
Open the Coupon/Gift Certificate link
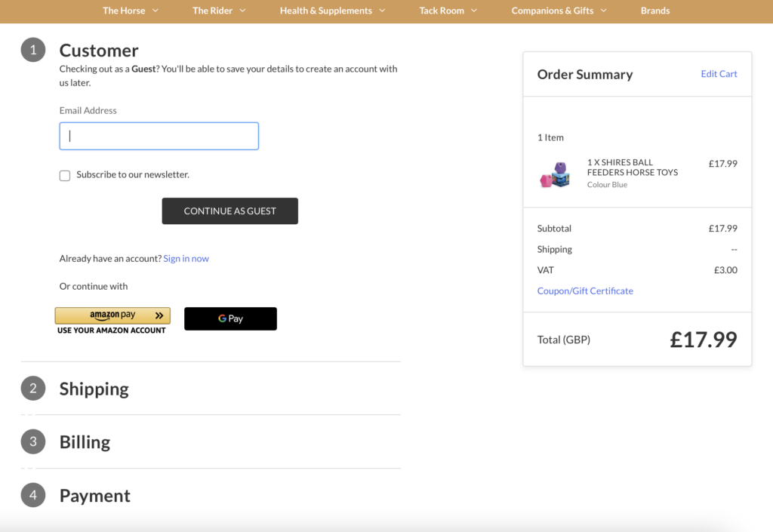click(585, 290)
